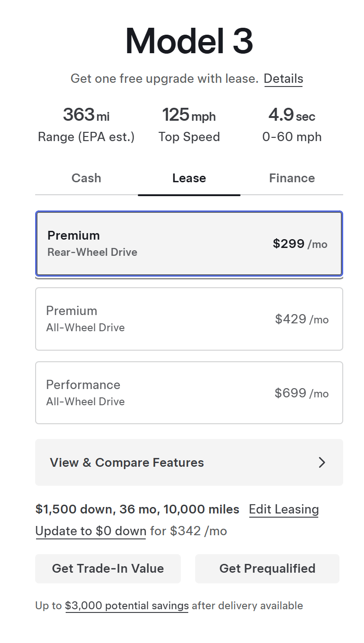The width and height of the screenshot is (364, 643).
Task: Pick the Performance All-Wheel Drive trim
Action: pyautogui.click(x=189, y=393)
